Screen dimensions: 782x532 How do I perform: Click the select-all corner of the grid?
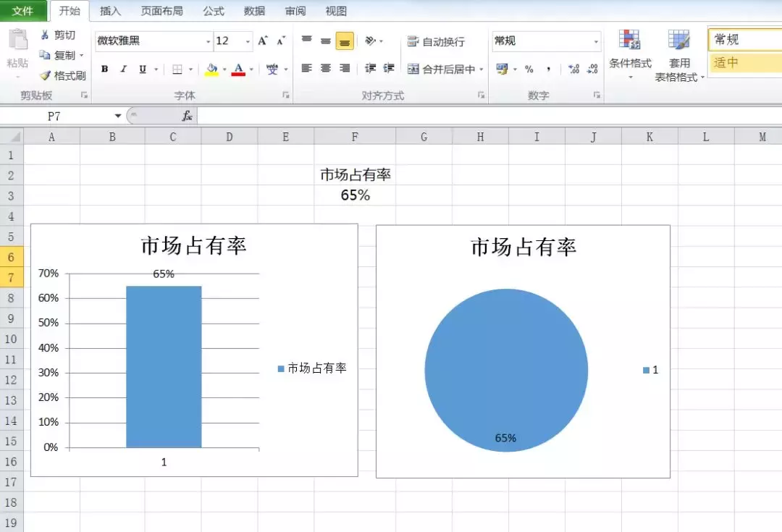pyautogui.click(x=12, y=136)
